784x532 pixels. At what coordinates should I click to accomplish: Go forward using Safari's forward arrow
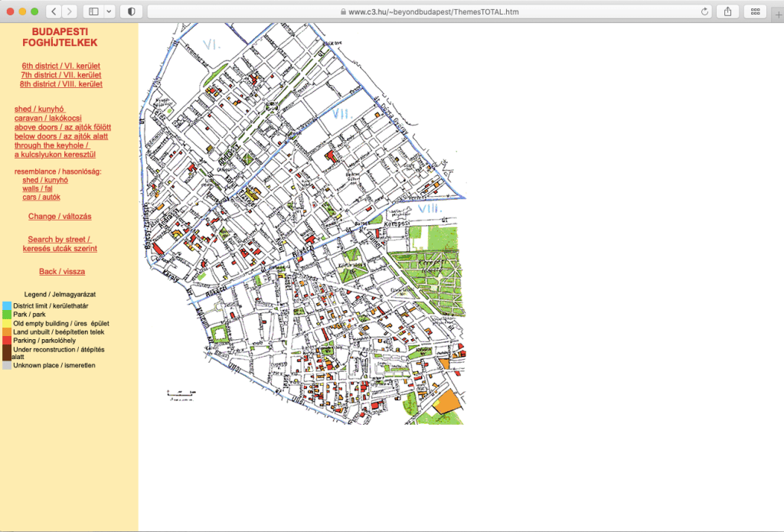[x=70, y=11]
